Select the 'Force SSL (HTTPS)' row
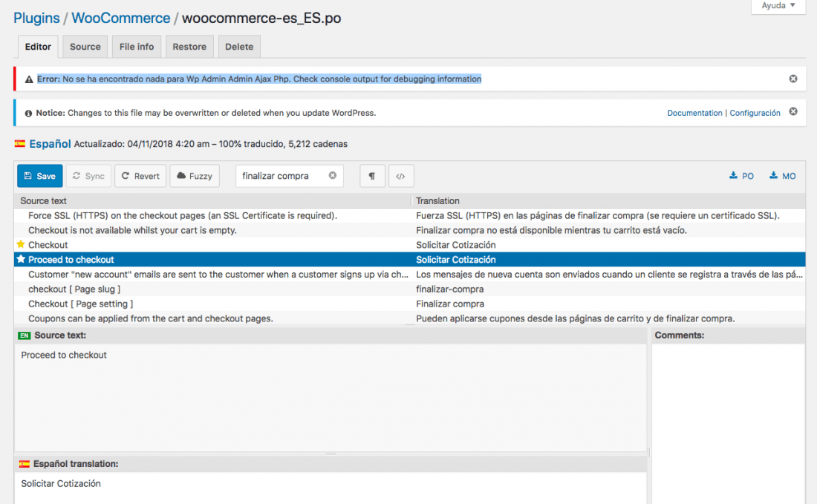 (x=409, y=215)
